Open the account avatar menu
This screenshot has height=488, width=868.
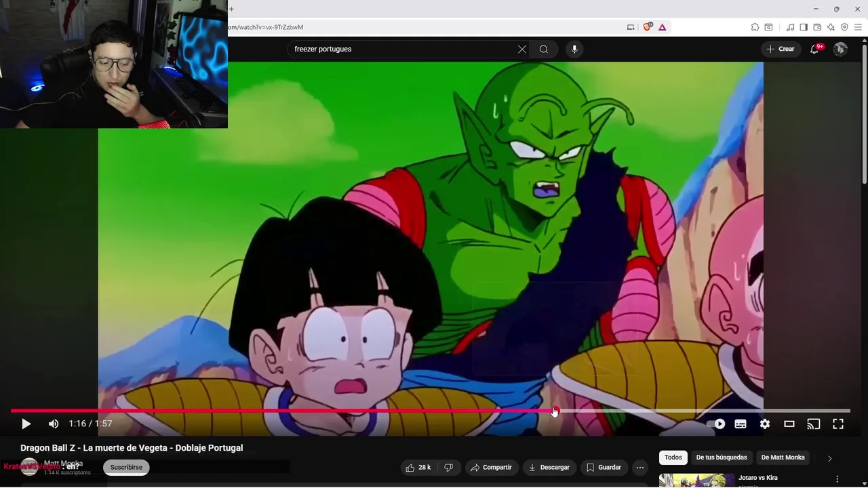[x=840, y=49]
